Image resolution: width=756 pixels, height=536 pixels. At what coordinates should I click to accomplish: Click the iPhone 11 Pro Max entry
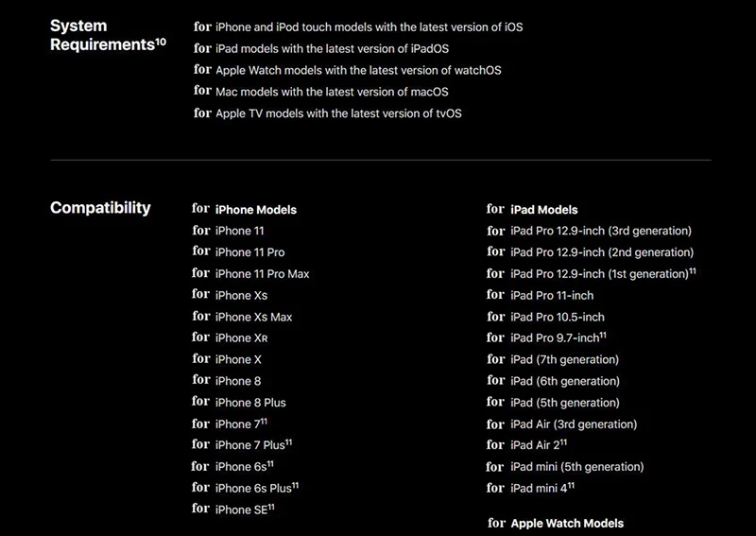[262, 274]
